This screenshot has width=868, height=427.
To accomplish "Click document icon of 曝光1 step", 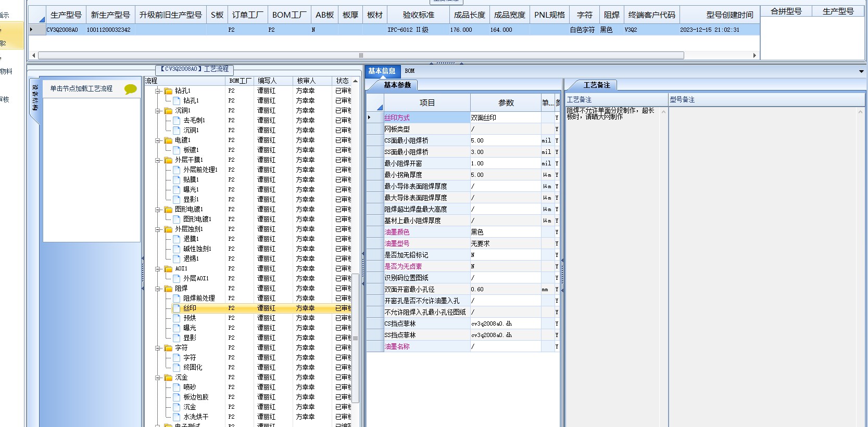I will (177, 189).
